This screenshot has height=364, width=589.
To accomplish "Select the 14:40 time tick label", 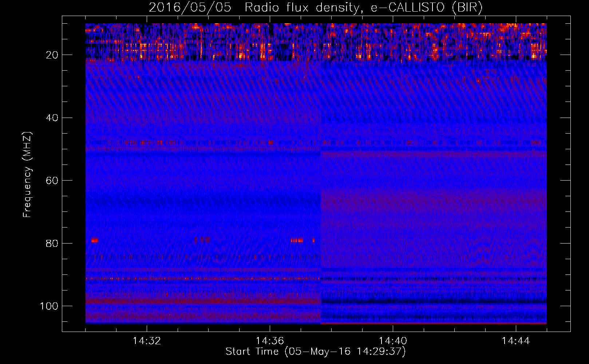I will tap(393, 341).
